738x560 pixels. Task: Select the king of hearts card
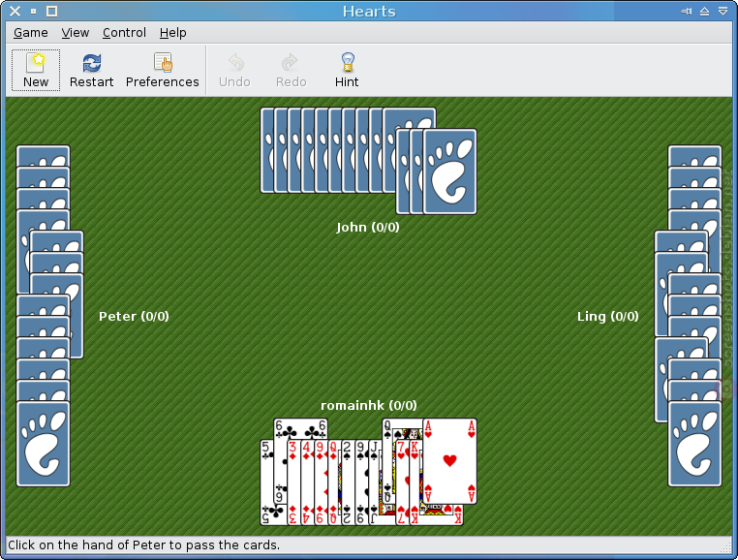(x=415, y=482)
